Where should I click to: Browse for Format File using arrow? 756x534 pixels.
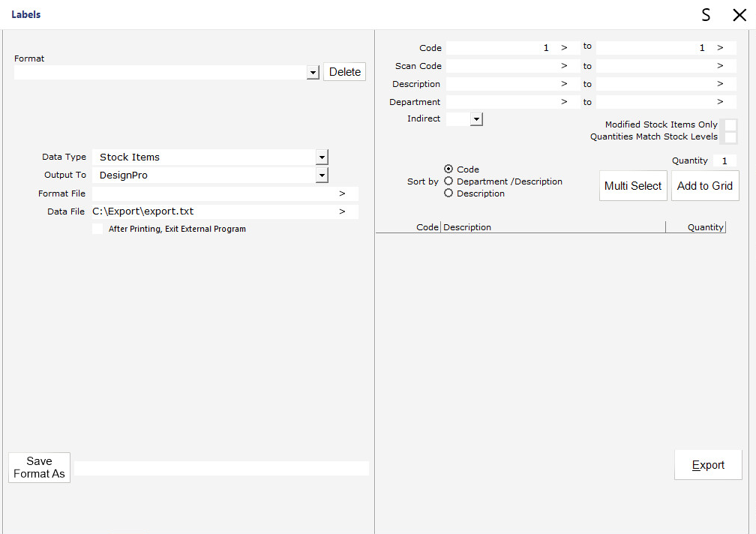[x=342, y=193]
